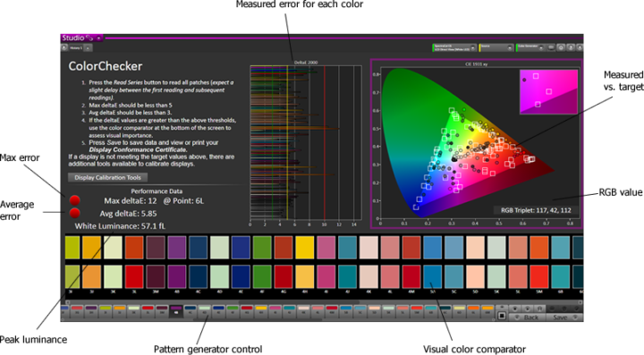Add a new history tab with plus
This screenshot has height=355, width=644.
88,48
